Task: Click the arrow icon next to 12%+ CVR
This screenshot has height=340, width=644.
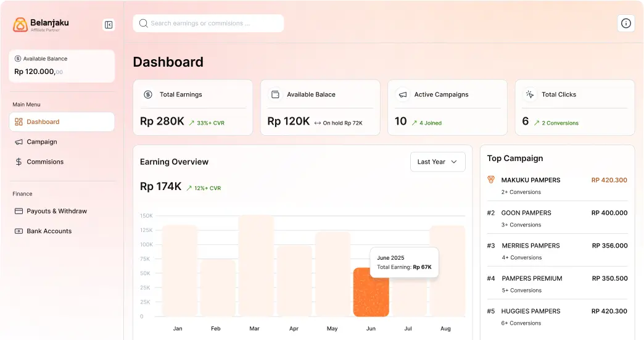Action: (x=189, y=188)
